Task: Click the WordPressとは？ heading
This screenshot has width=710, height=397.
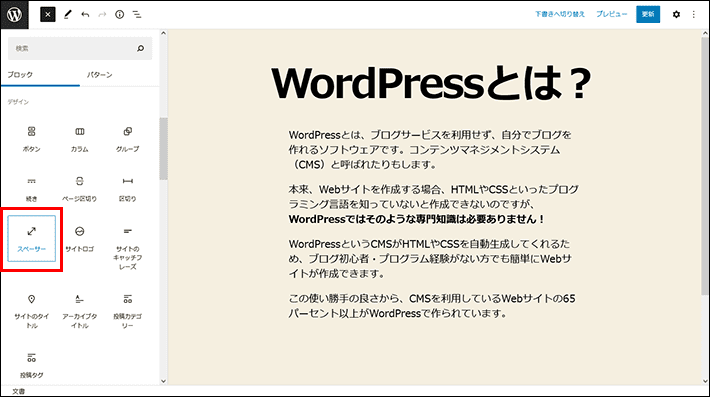Action: pyautogui.click(x=432, y=83)
